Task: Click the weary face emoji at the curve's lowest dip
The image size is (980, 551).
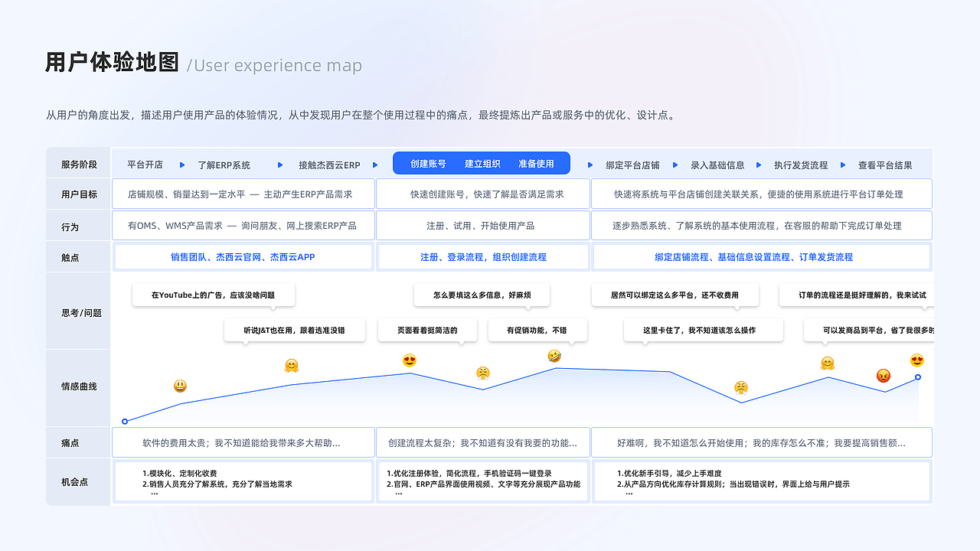Action: (x=741, y=388)
